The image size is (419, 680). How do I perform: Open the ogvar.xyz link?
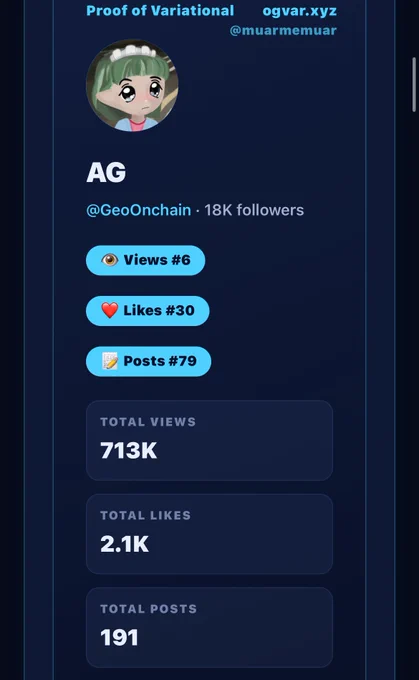[x=300, y=11]
